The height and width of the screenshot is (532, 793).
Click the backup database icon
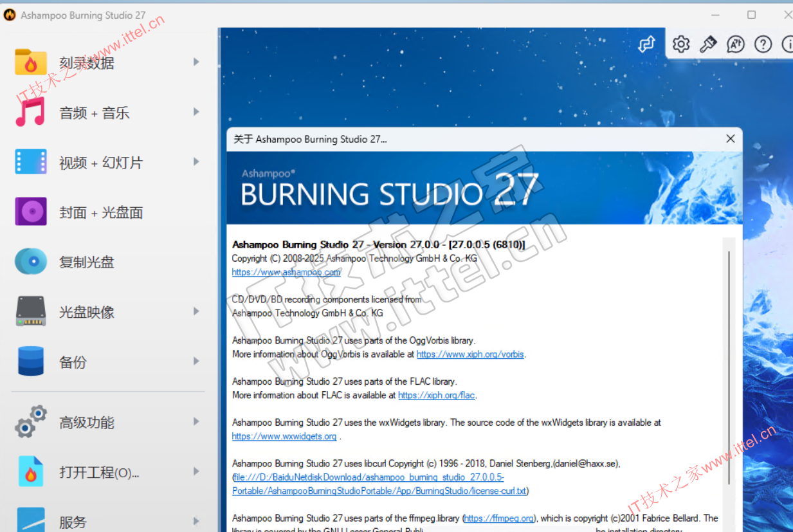coord(30,362)
